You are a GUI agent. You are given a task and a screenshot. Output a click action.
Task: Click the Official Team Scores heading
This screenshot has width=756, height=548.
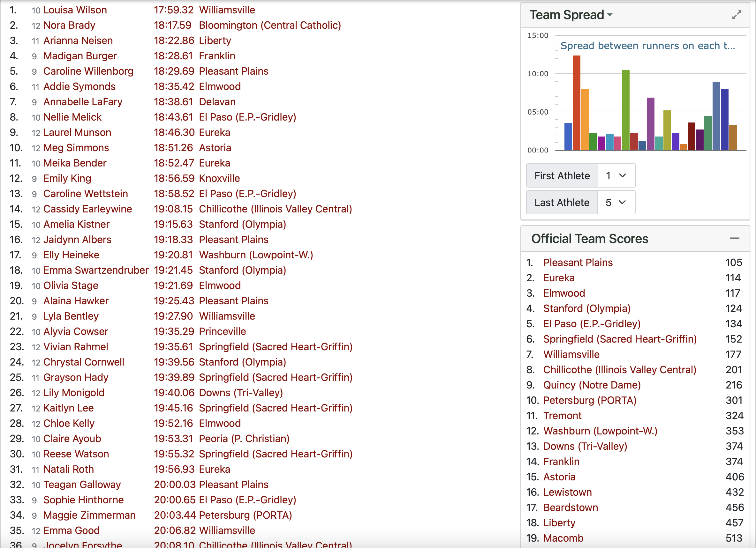[x=590, y=239]
